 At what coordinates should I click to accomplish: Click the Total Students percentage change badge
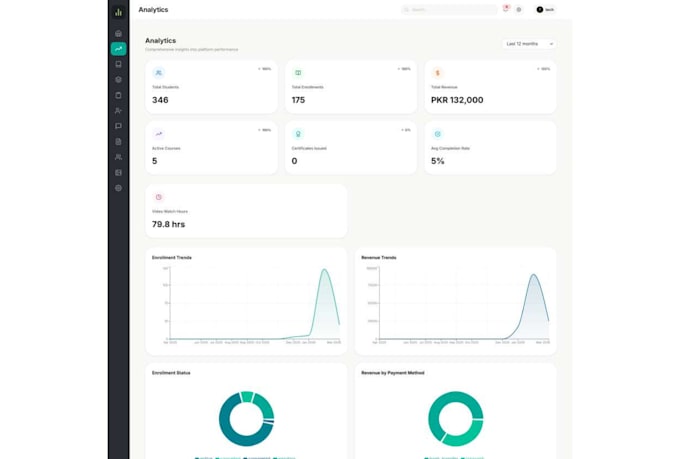[x=265, y=69]
